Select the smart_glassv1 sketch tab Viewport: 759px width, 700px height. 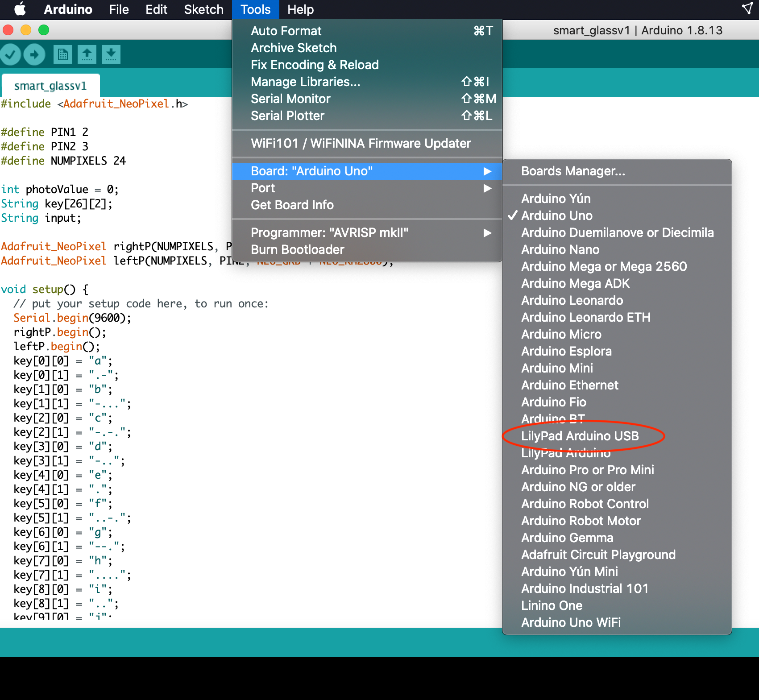(x=50, y=86)
